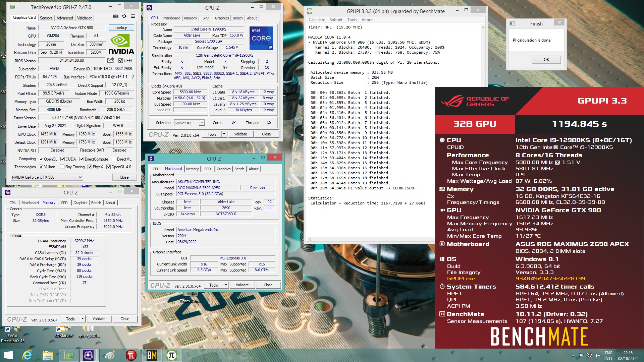Open the About menu in GPUPI
644x362 pixels.
pyautogui.click(x=367, y=20)
